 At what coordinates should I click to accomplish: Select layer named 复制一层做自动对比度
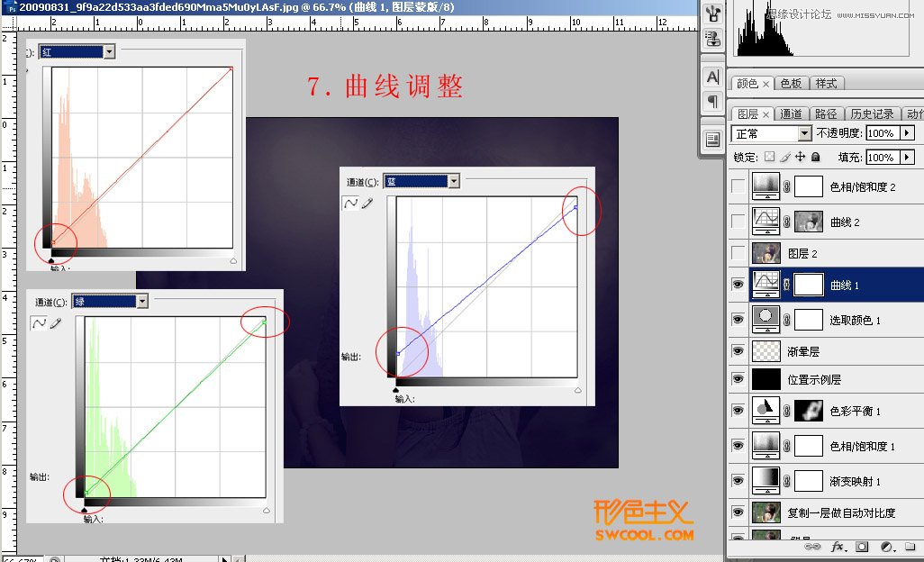pyautogui.click(x=841, y=512)
